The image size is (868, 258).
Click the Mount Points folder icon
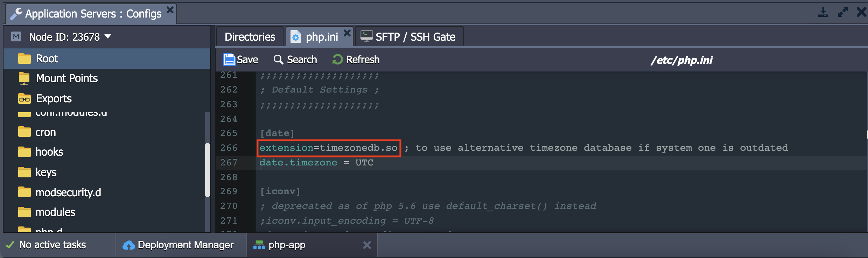pyautogui.click(x=24, y=79)
